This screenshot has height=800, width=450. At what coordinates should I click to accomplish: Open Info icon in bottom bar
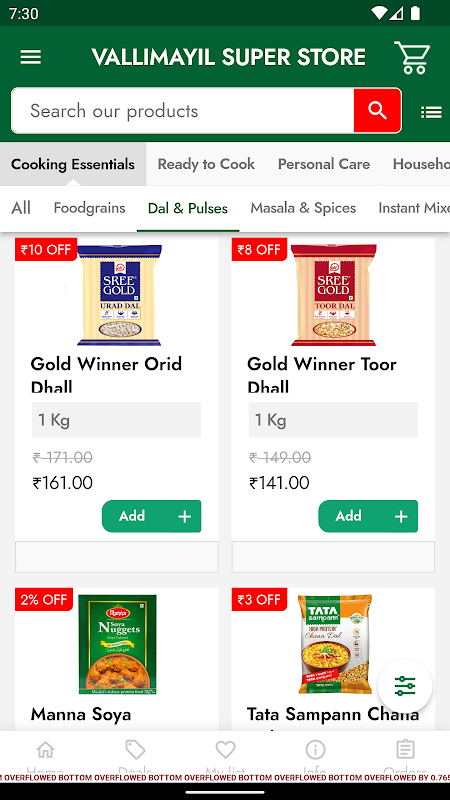pos(315,750)
